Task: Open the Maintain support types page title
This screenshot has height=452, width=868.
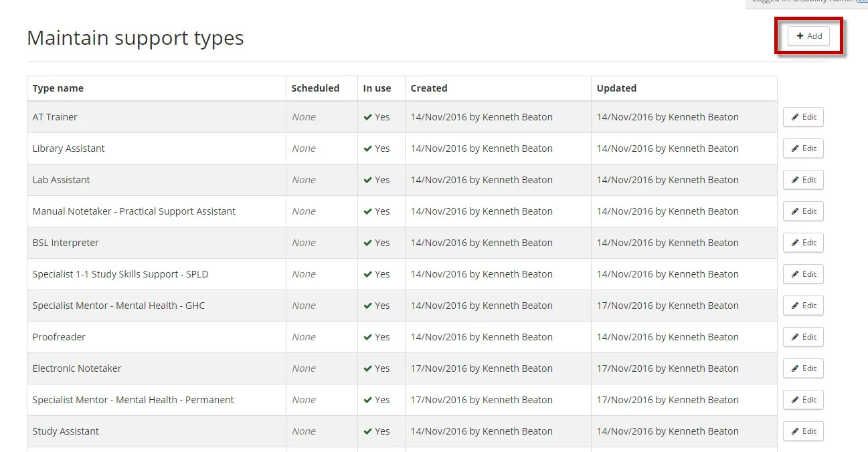Action: 135,37
